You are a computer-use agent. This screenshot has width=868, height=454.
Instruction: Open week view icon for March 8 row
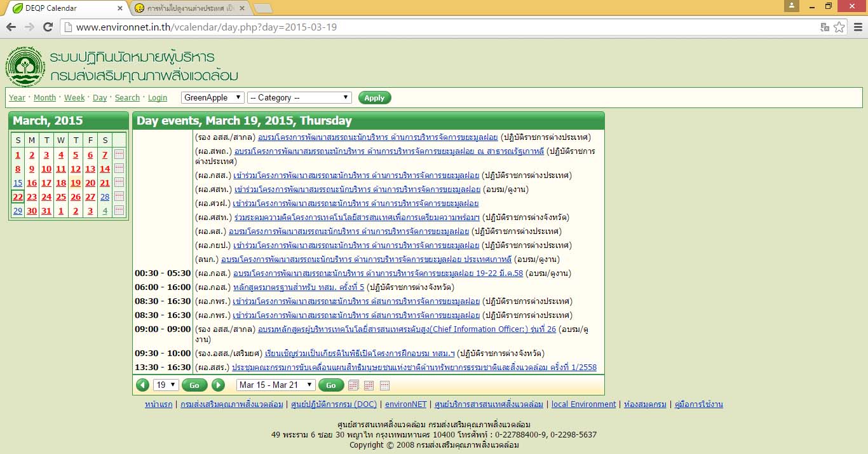pyautogui.click(x=119, y=169)
